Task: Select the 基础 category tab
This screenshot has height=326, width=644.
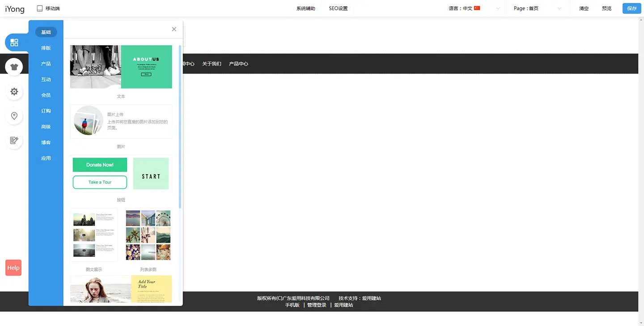Action: coord(46,32)
